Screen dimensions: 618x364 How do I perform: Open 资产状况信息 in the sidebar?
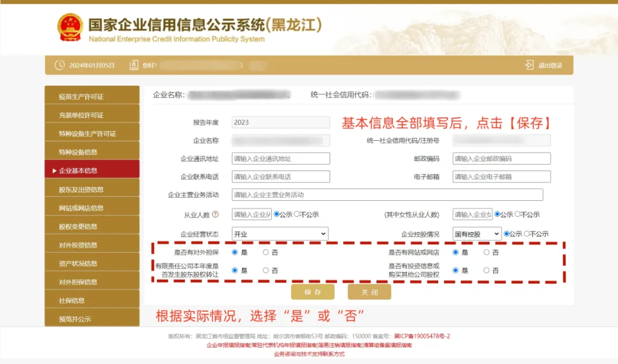(x=92, y=263)
